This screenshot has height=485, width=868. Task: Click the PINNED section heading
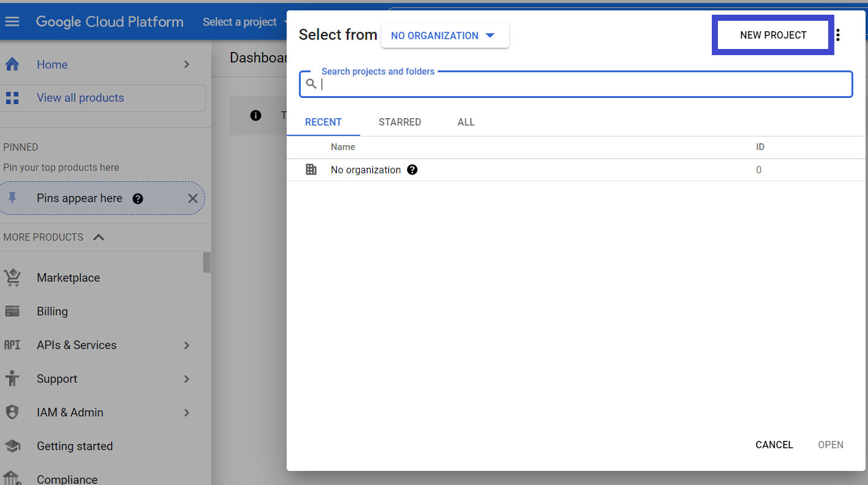tap(21, 147)
